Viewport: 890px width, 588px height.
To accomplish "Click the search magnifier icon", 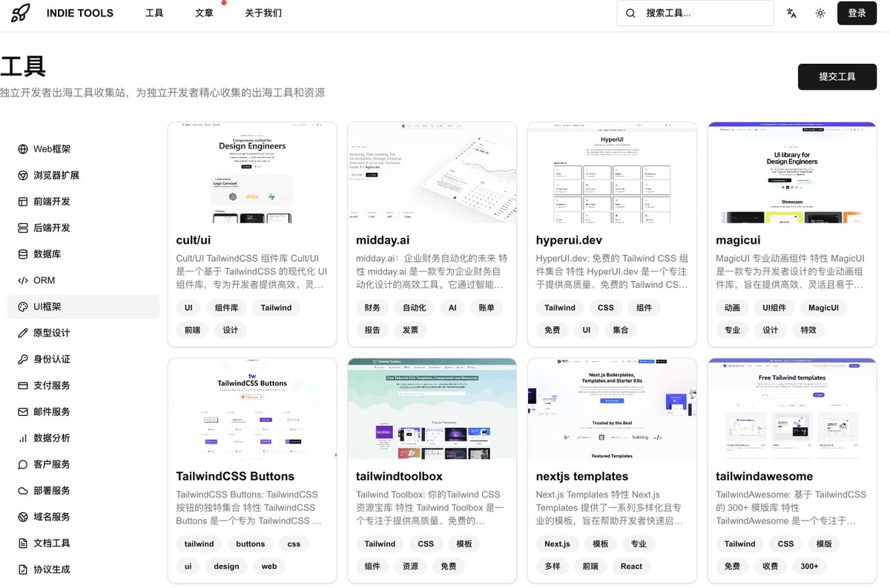I will pos(630,13).
